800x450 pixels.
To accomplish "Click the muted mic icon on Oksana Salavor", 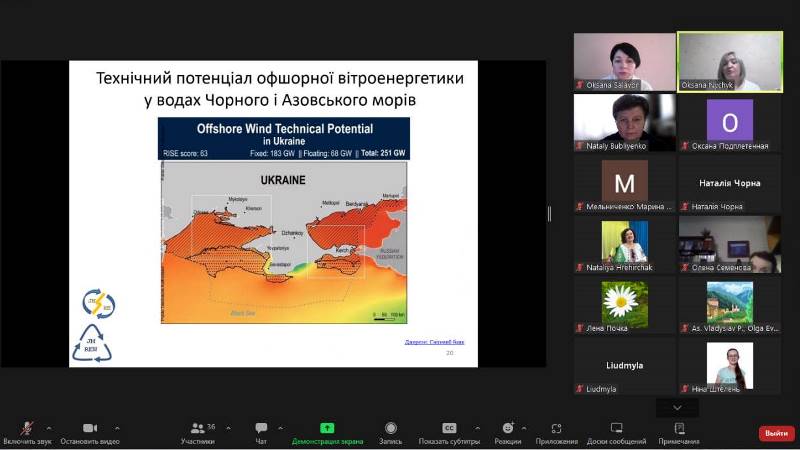I will click(580, 85).
